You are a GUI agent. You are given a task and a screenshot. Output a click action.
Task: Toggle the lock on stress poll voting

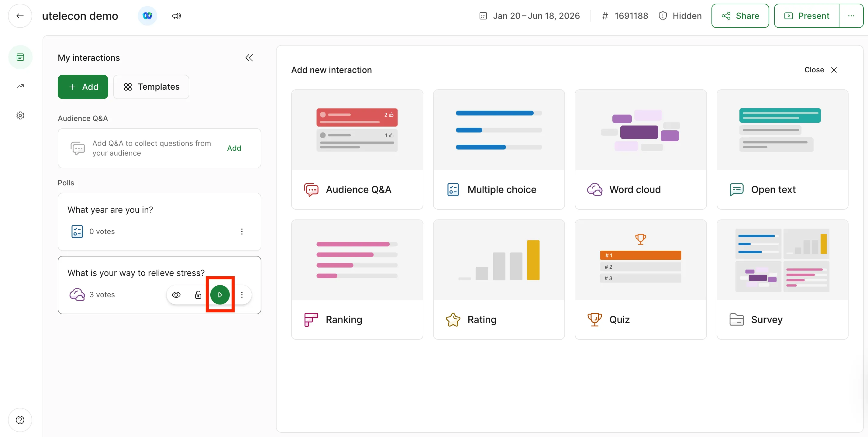click(198, 295)
